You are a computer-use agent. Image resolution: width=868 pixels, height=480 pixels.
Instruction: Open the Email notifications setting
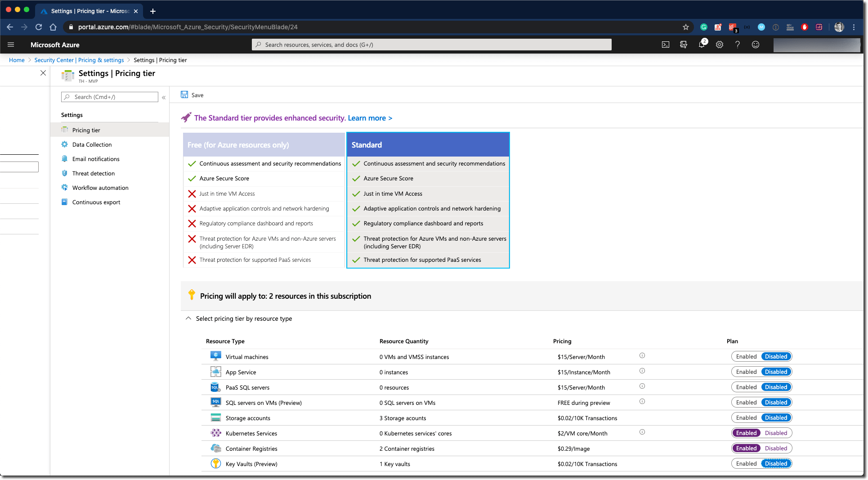tap(96, 159)
